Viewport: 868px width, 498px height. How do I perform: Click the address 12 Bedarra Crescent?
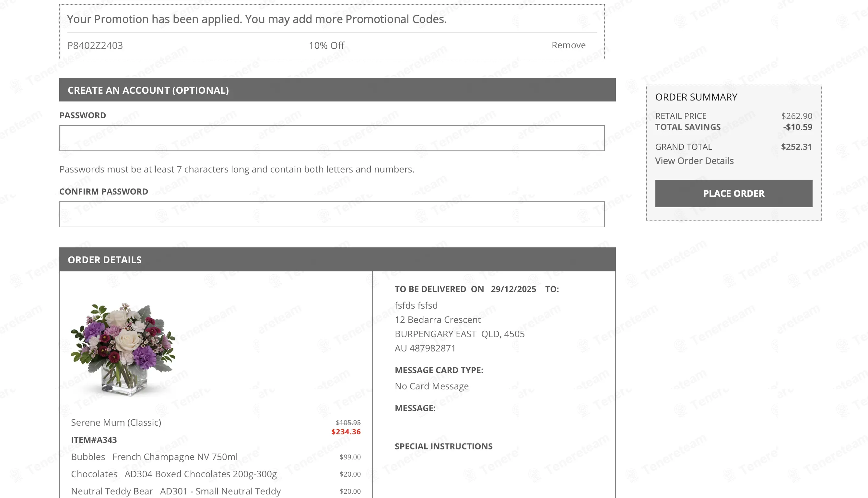click(x=438, y=319)
